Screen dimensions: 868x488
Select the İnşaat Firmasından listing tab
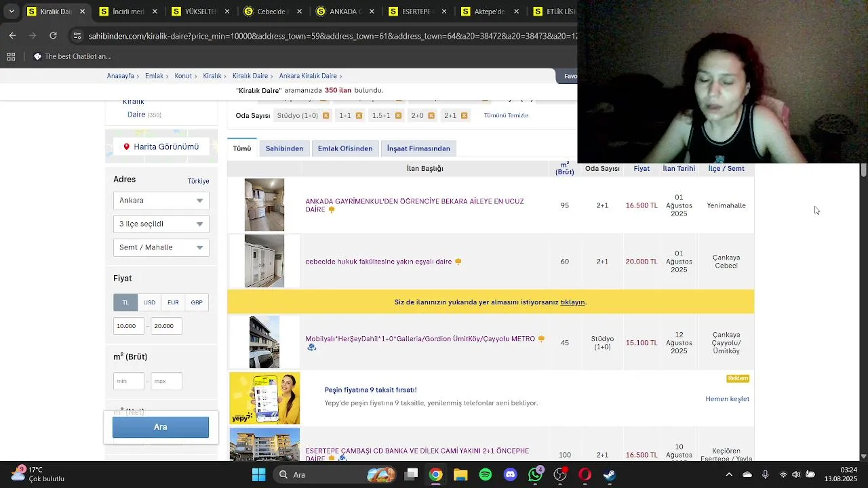(418, 148)
